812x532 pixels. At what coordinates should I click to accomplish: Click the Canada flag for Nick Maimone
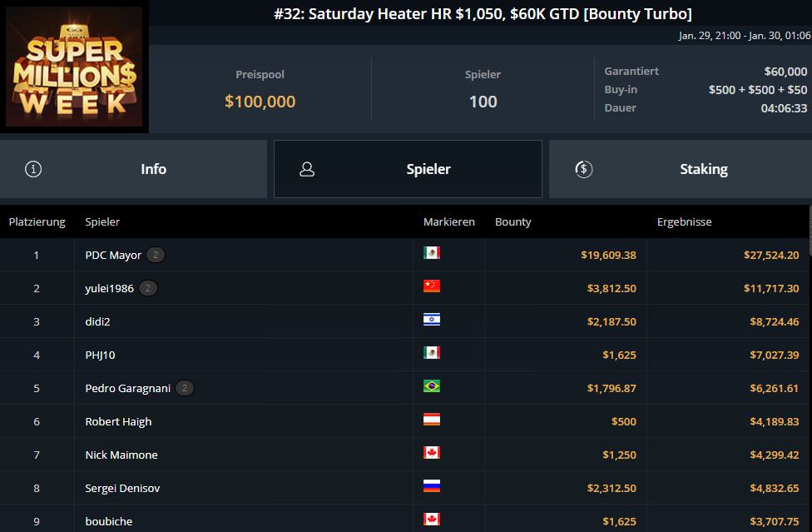pos(431,452)
